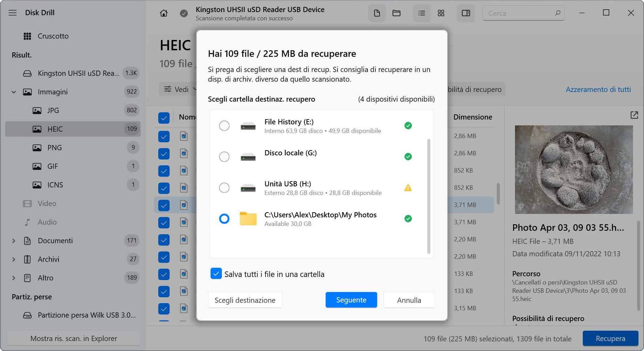The width and height of the screenshot is (644, 351).
Task: Go to home via the house icon
Action: point(164,13)
